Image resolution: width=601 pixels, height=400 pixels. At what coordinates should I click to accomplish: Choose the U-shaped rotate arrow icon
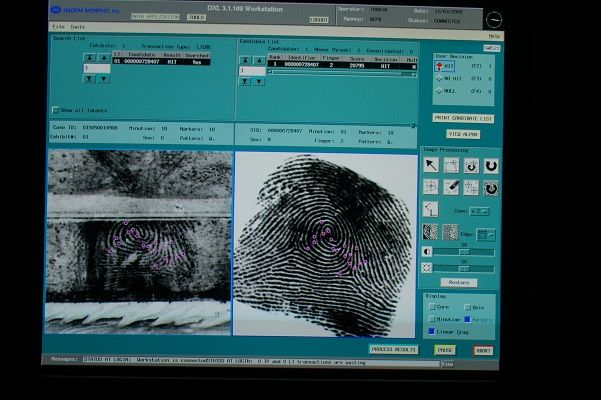click(491, 166)
